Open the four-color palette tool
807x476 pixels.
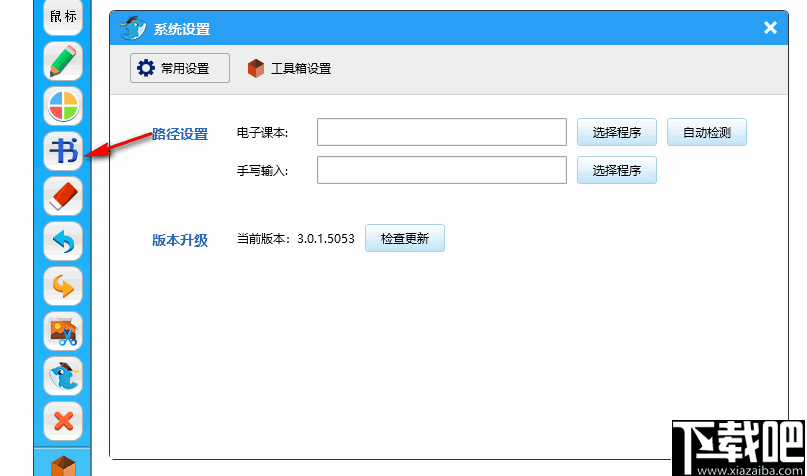point(63,106)
